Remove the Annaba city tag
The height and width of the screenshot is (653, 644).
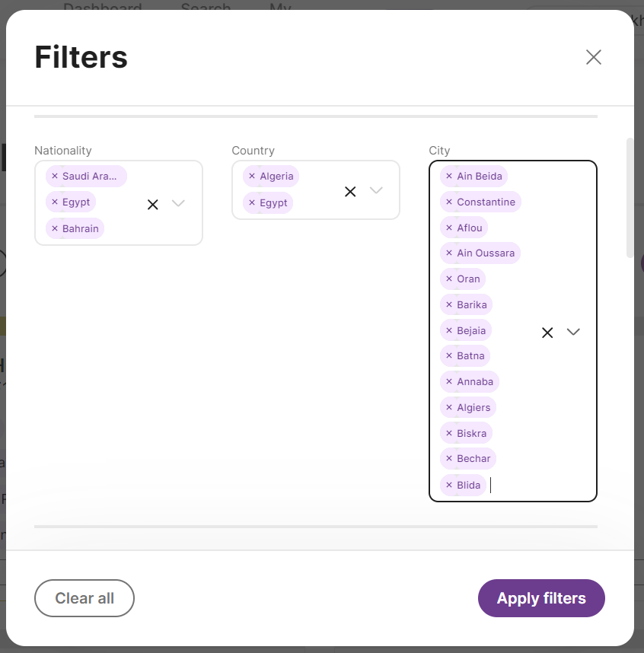[x=449, y=381]
